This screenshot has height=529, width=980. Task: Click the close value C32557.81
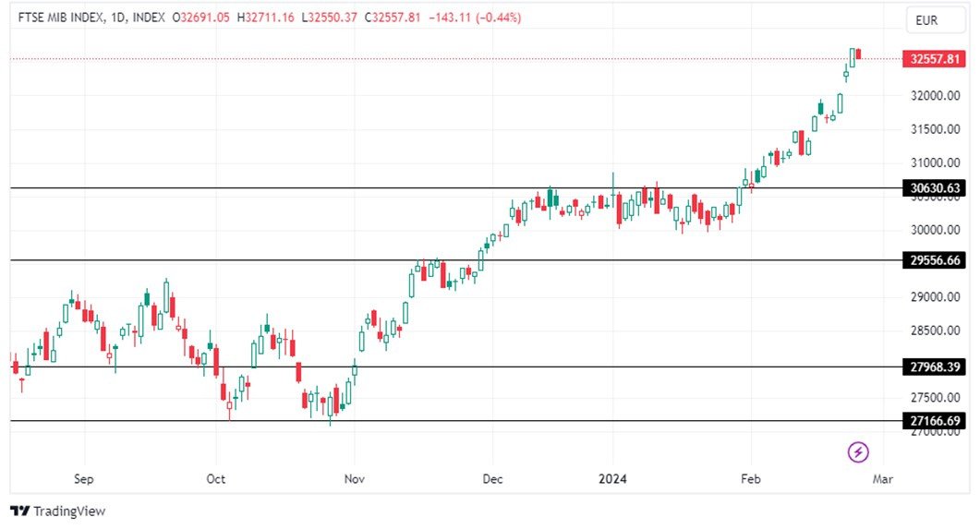tap(393, 18)
